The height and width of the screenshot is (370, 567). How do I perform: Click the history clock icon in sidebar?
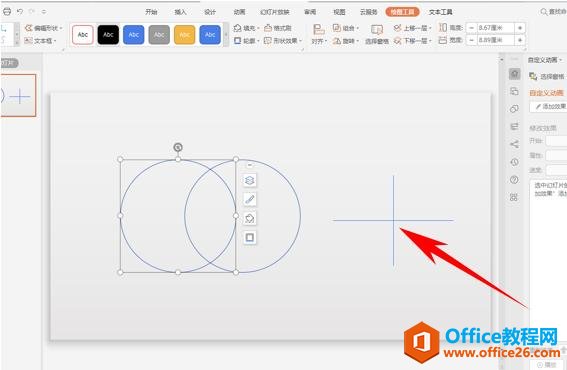click(x=514, y=162)
